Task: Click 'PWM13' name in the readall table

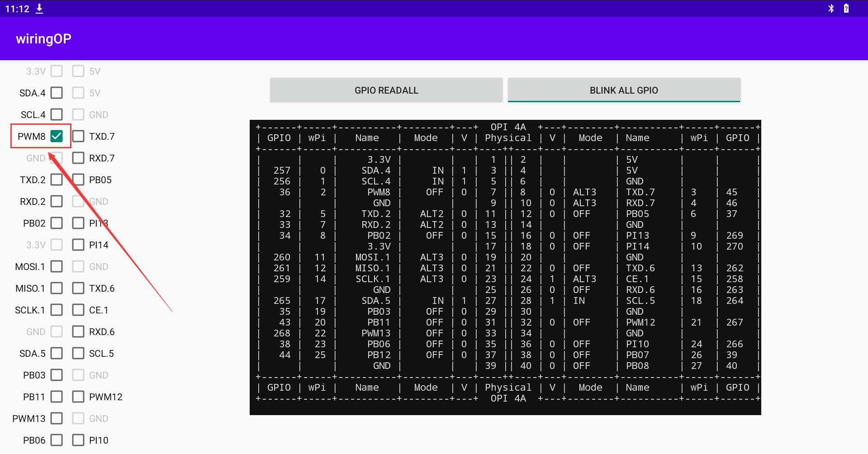Action: (376, 333)
